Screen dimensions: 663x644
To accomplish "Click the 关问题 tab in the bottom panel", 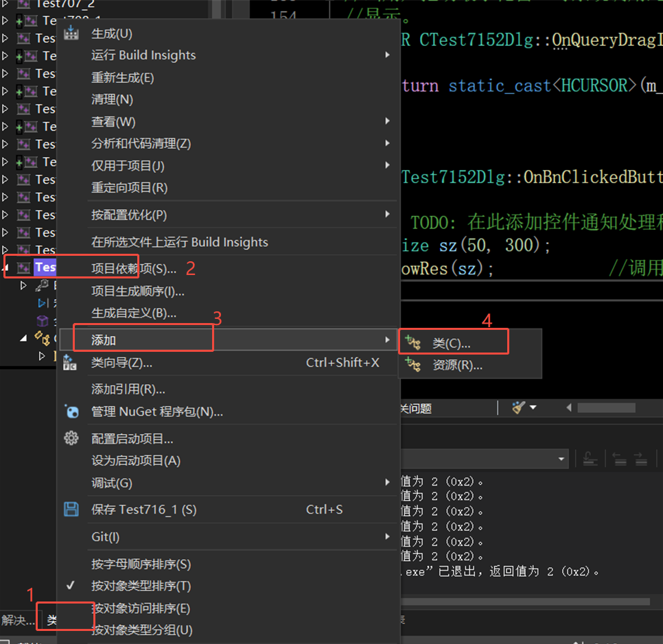I will click(x=416, y=409).
